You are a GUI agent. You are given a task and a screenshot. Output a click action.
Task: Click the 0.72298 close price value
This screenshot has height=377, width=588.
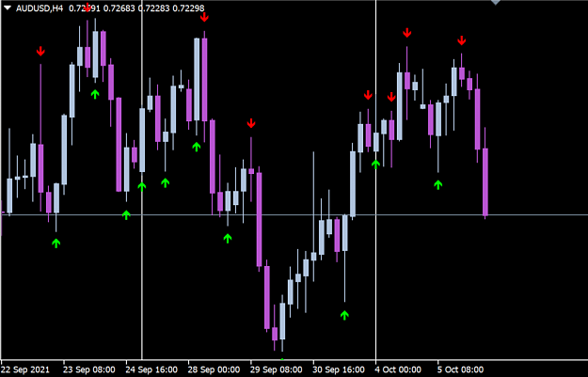(x=188, y=8)
